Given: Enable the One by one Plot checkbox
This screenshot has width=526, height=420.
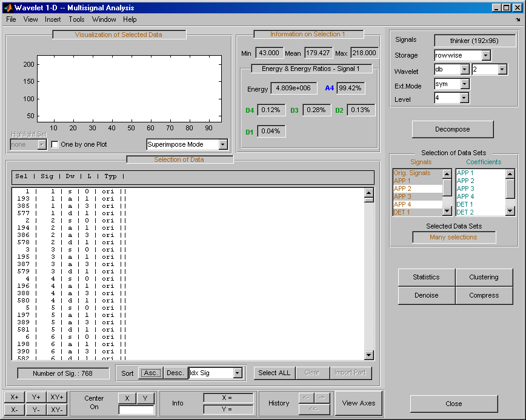Looking at the screenshot, I should point(55,145).
